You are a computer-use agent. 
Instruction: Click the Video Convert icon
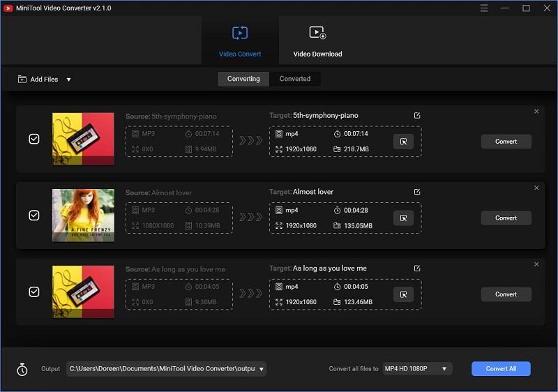[x=240, y=33]
